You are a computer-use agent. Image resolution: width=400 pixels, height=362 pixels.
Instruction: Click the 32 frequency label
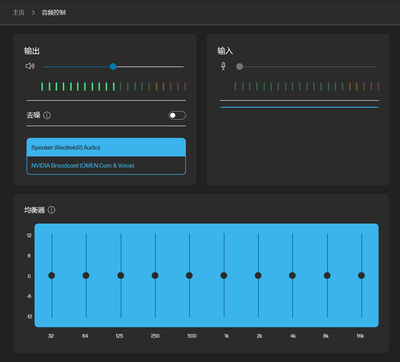pyautogui.click(x=51, y=336)
